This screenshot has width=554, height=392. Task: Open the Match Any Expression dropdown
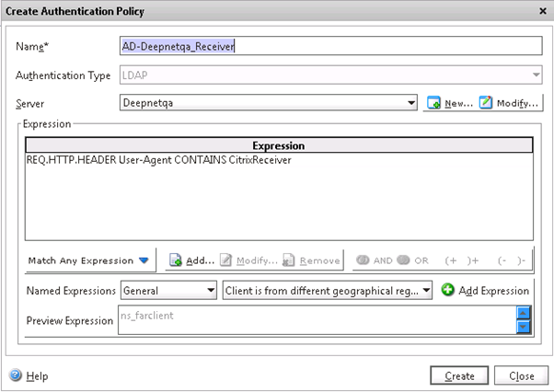[88, 260]
